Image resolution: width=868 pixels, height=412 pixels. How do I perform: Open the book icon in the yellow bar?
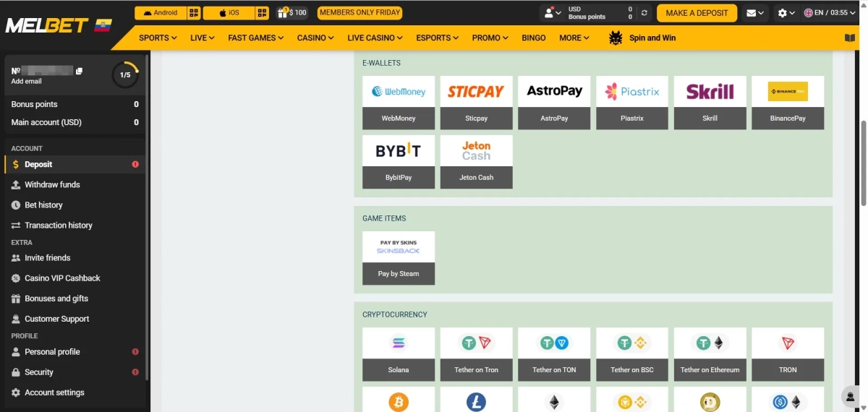(x=849, y=38)
